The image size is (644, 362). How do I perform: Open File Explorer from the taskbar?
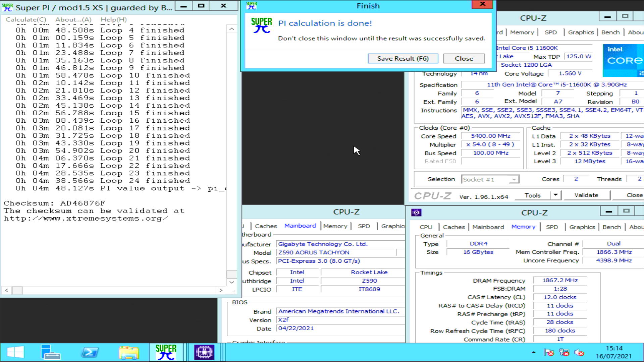[x=128, y=353]
